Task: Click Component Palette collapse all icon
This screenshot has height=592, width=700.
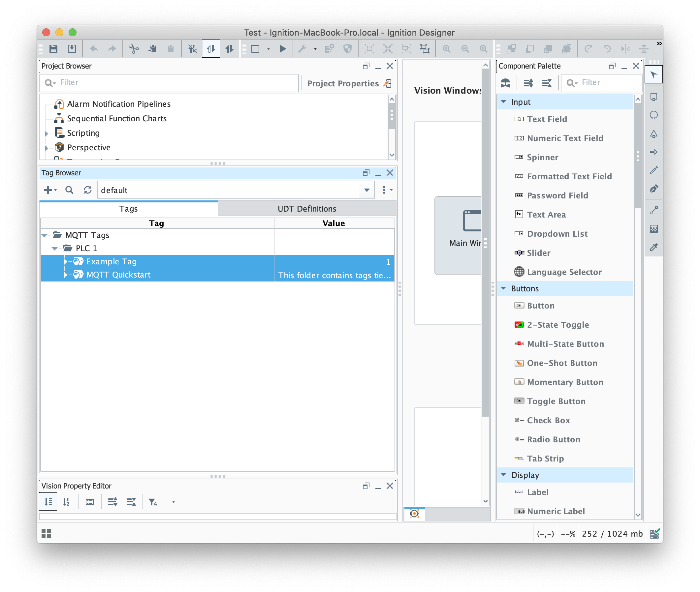Action: click(x=547, y=82)
